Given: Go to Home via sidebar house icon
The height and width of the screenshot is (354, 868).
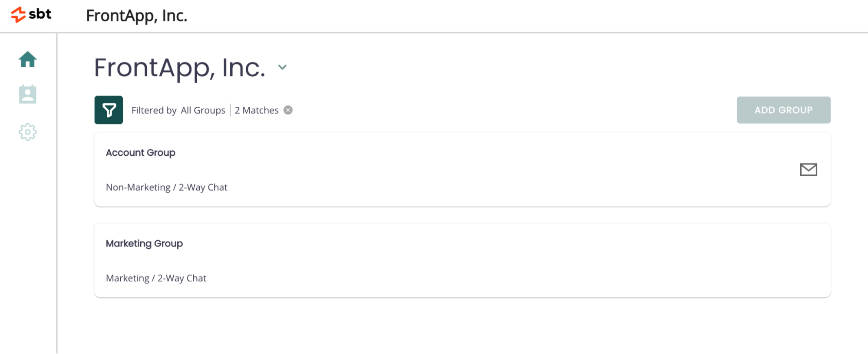Looking at the screenshot, I should [27, 59].
